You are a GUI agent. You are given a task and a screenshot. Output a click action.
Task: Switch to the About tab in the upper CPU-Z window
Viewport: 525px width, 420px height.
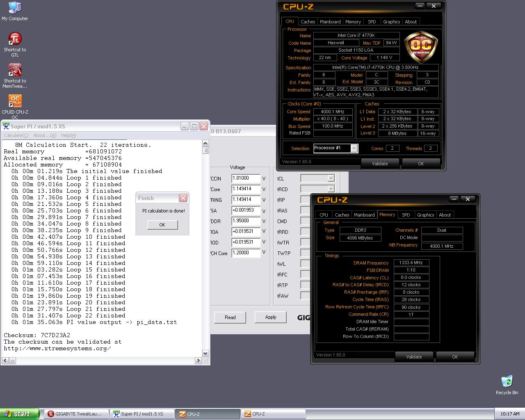click(x=411, y=22)
